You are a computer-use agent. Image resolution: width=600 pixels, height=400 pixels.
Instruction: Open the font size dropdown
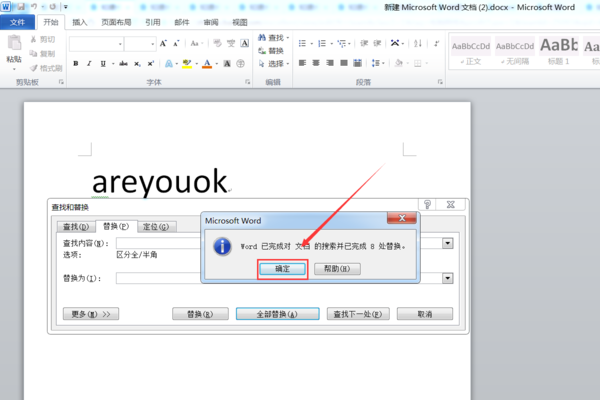(x=153, y=44)
